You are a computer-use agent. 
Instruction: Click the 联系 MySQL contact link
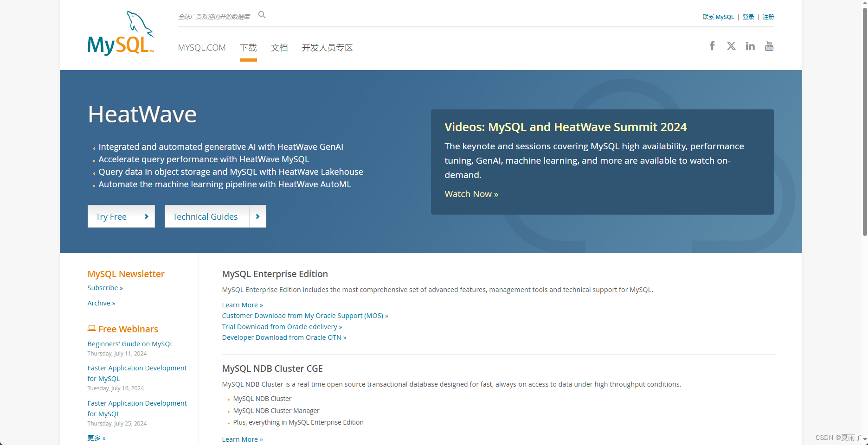click(x=718, y=17)
